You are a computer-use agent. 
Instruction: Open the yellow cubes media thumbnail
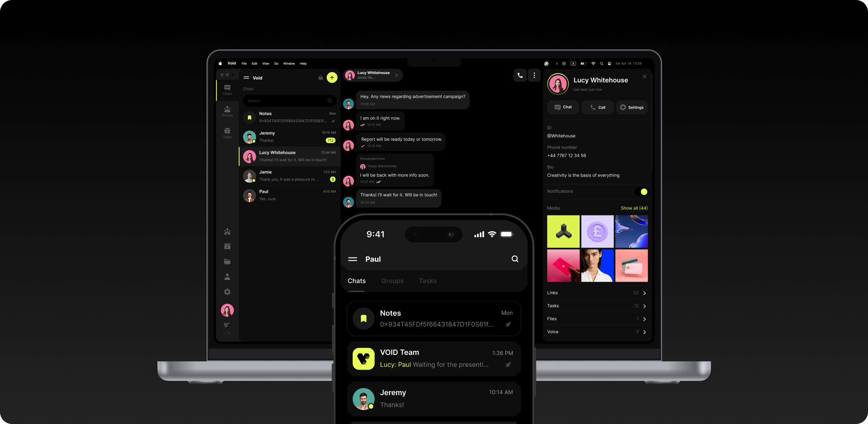(x=564, y=232)
